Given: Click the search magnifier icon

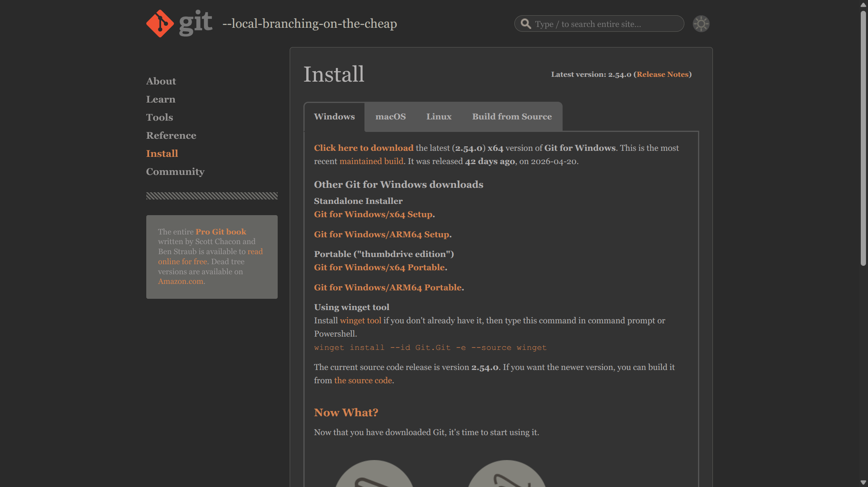Looking at the screenshot, I should [x=526, y=24].
